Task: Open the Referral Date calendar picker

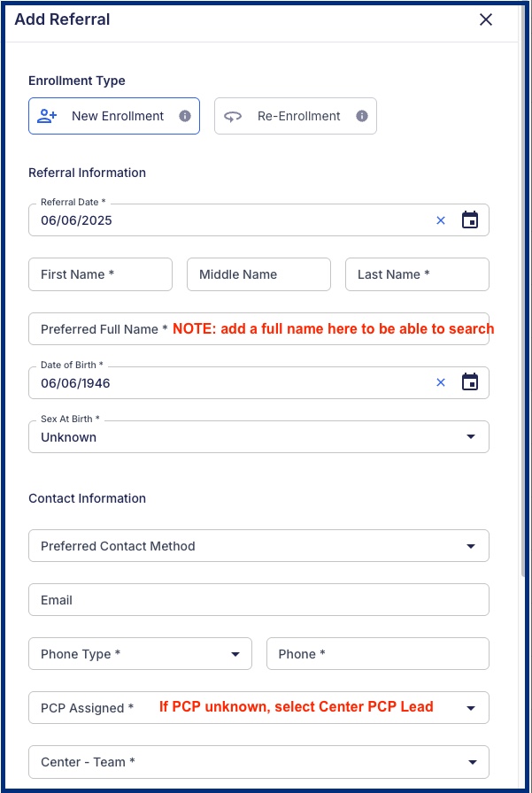Action: coord(470,220)
